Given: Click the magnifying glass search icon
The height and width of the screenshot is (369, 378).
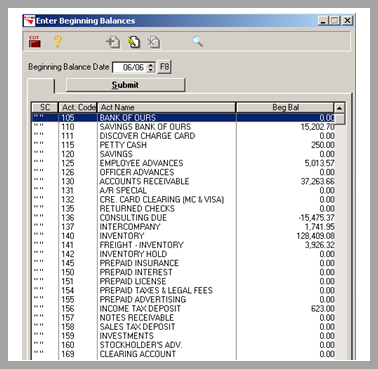Looking at the screenshot, I should [198, 42].
